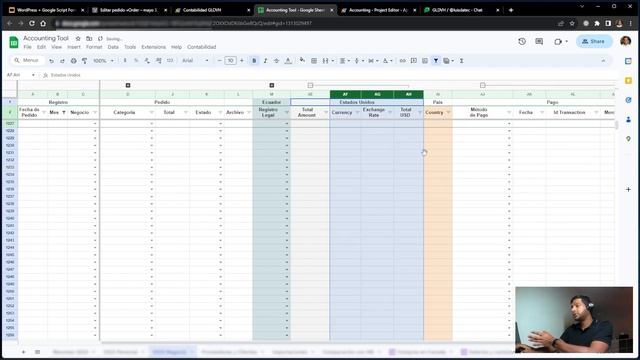640x360 pixels.
Task: Activate the Paint format tool
Action: (84, 61)
